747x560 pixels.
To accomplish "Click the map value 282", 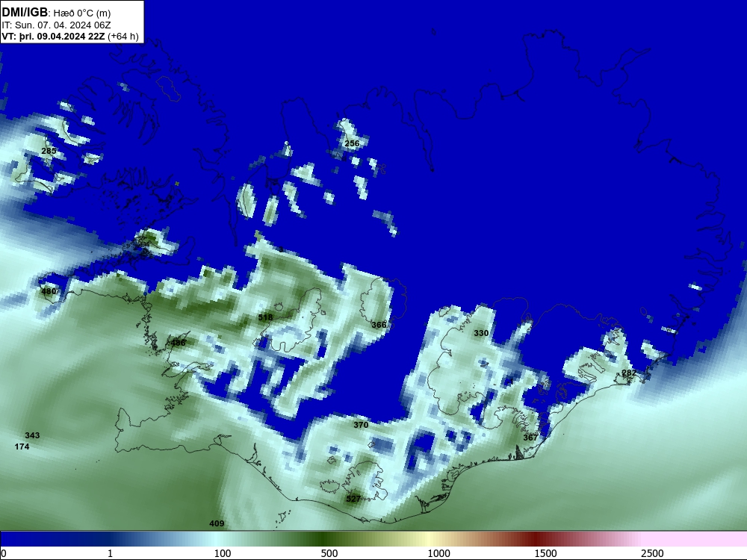I will click(x=629, y=373).
